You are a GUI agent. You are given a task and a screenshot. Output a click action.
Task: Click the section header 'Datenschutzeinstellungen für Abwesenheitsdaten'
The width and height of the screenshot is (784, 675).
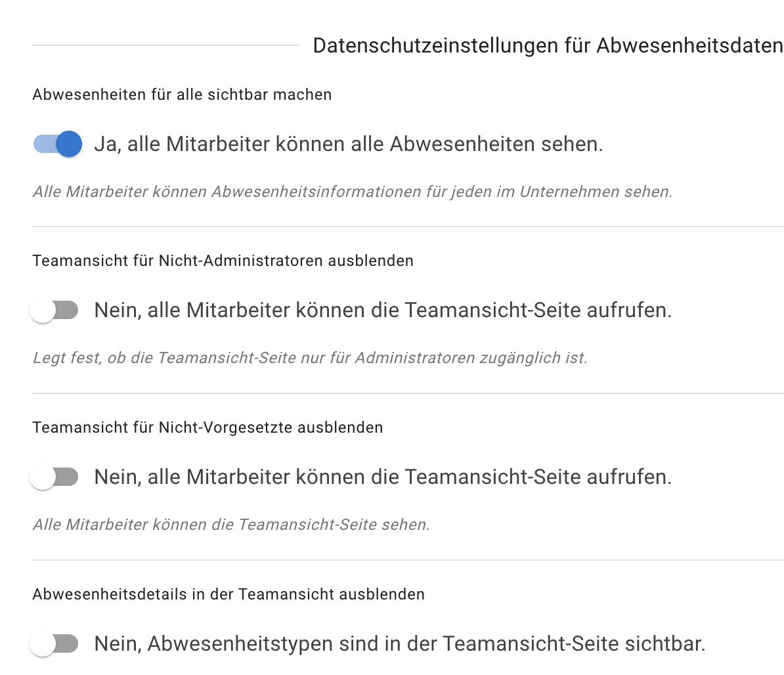point(548,45)
